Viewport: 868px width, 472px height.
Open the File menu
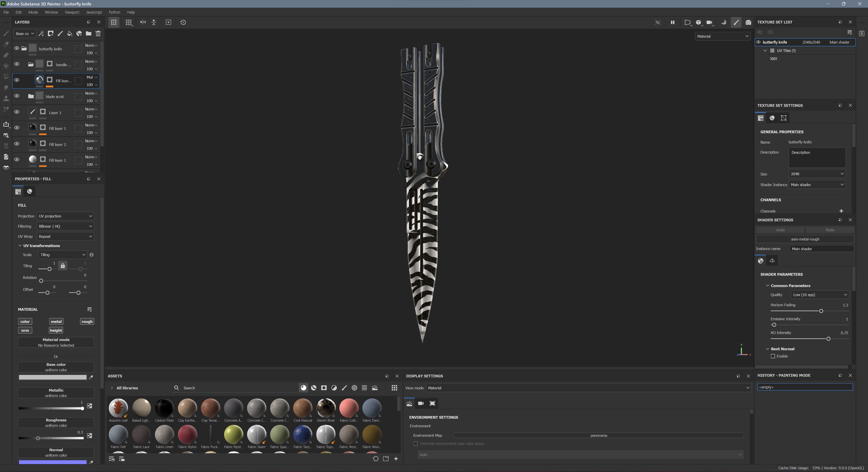click(x=6, y=12)
